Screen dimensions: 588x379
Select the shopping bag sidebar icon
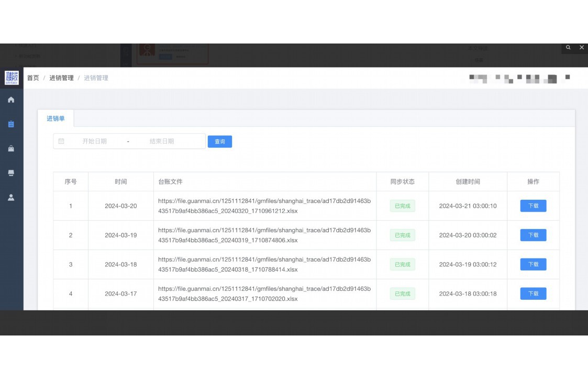[11, 149]
